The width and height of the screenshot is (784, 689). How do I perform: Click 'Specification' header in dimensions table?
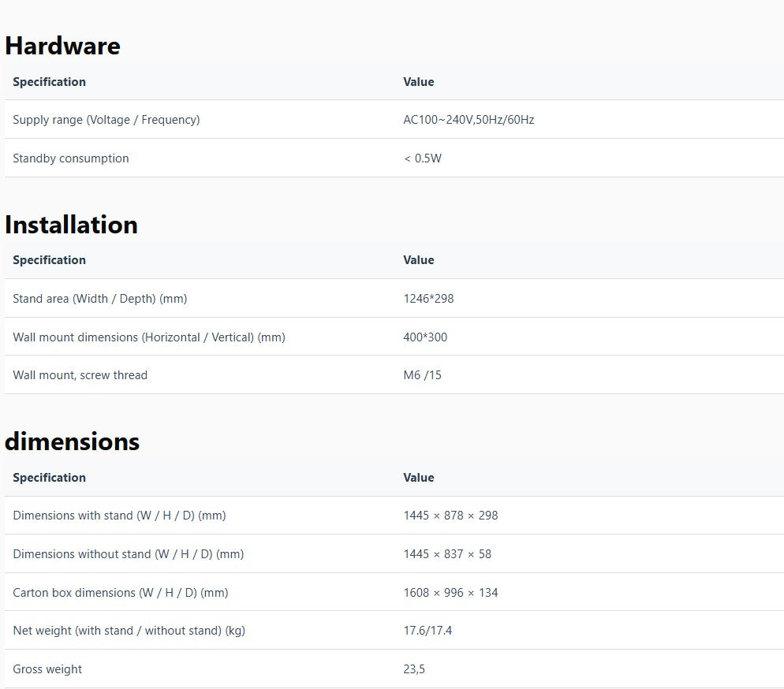(x=50, y=478)
